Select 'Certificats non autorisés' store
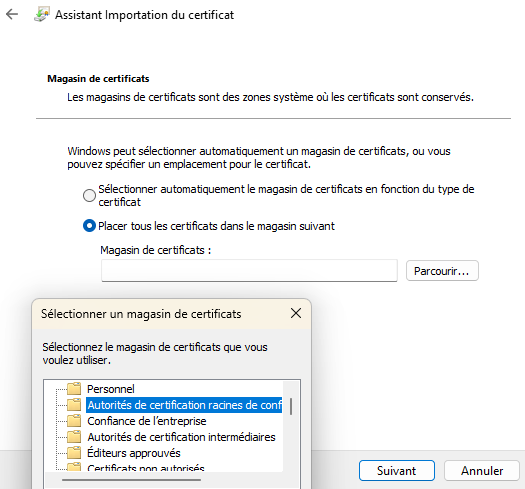525x489 pixels. (146, 467)
